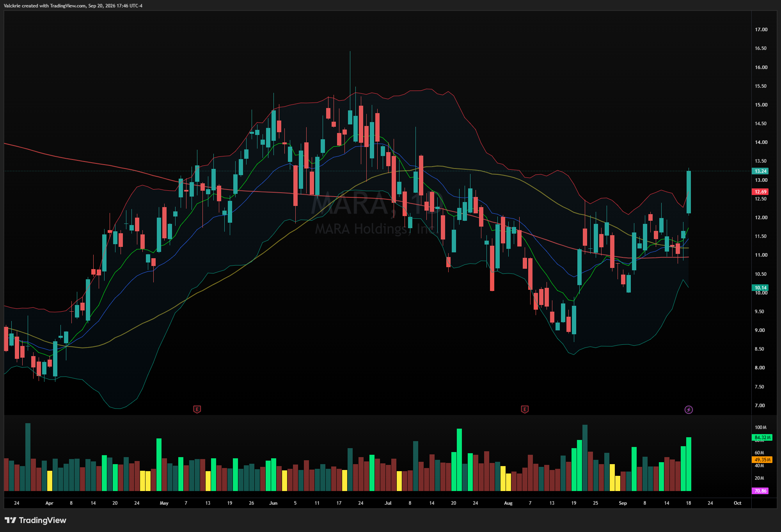Click the red 12.69 price label
Screen dimensions: 781x532
pos(760,192)
